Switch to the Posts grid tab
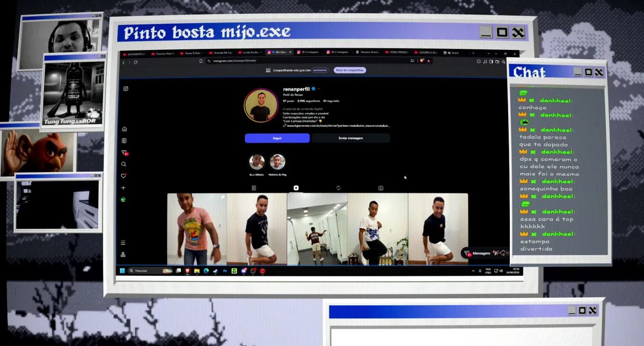 [x=253, y=188]
